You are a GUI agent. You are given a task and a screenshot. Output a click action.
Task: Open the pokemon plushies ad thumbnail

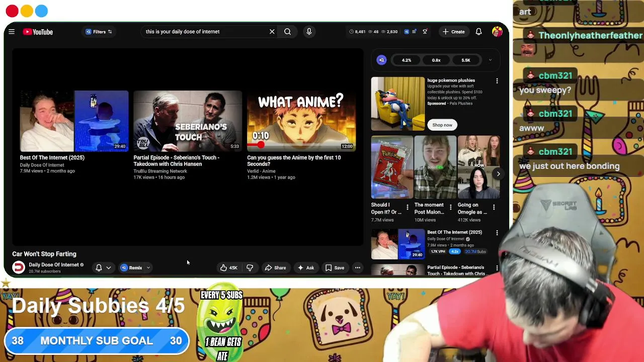pyautogui.click(x=398, y=104)
